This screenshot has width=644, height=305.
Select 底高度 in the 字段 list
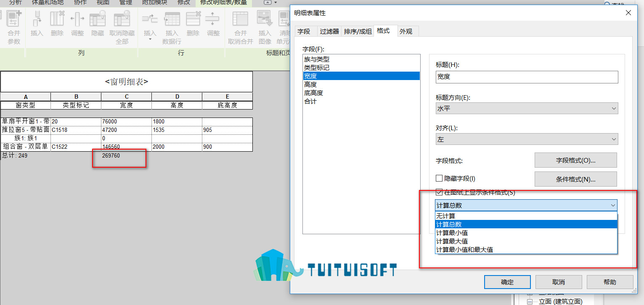(x=361, y=93)
